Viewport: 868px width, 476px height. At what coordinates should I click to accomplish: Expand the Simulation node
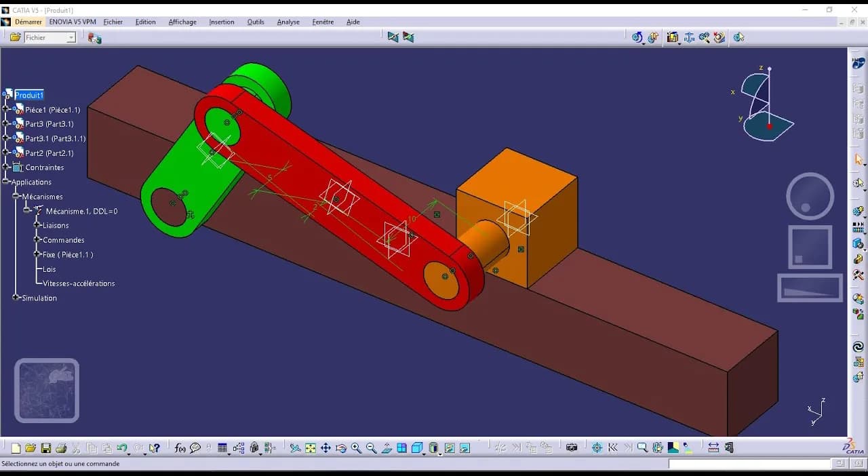[16, 298]
